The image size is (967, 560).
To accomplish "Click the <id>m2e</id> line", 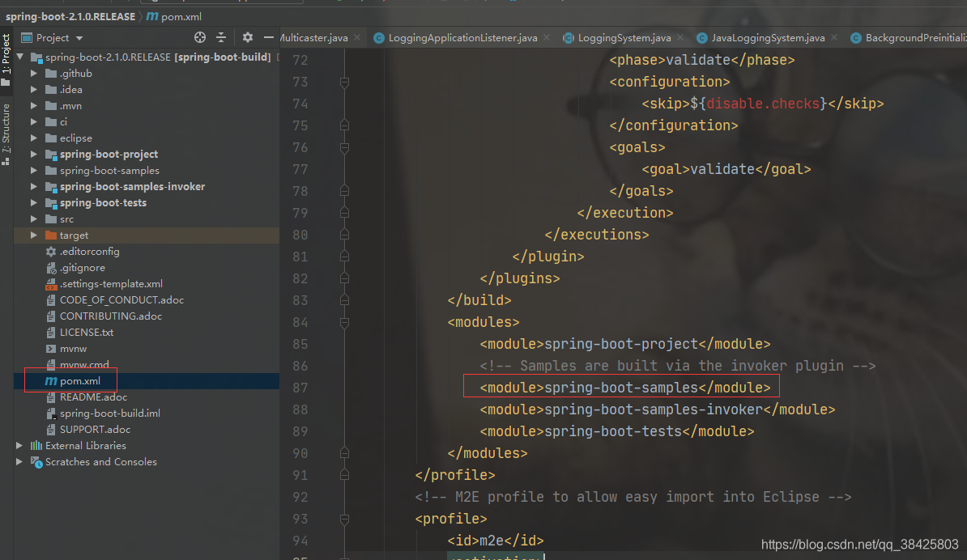I will [x=495, y=541].
